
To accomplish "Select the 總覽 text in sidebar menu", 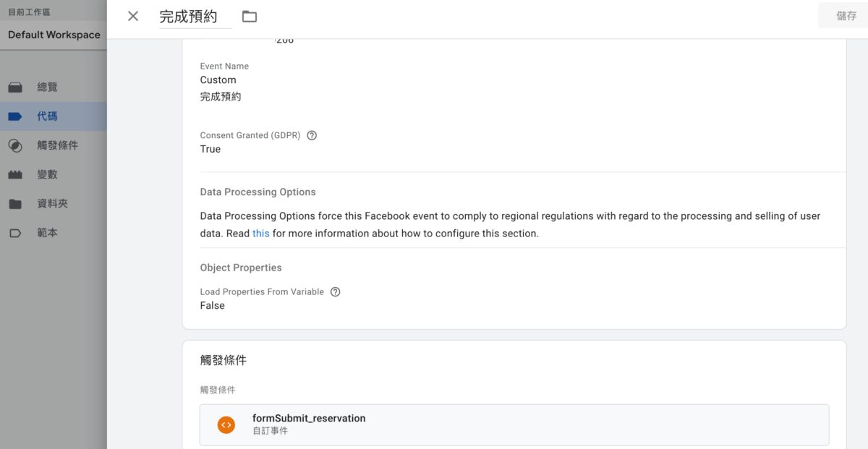I will (x=47, y=87).
